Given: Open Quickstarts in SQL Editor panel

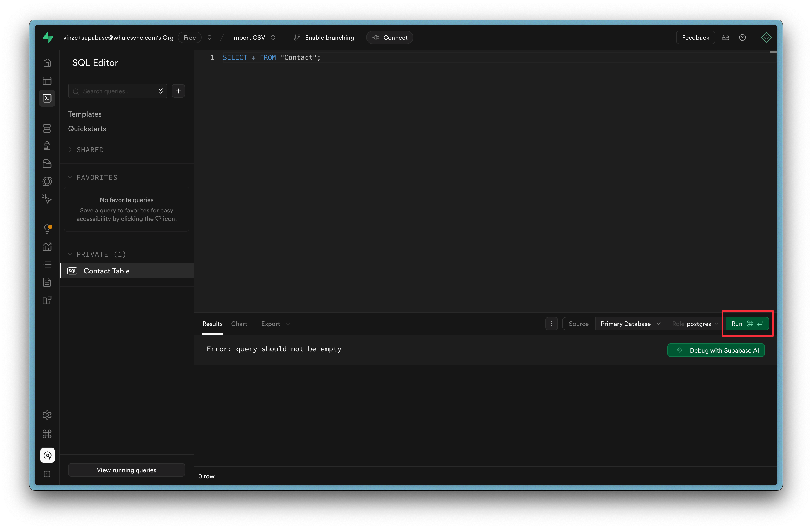Looking at the screenshot, I should tap(87, 129).
